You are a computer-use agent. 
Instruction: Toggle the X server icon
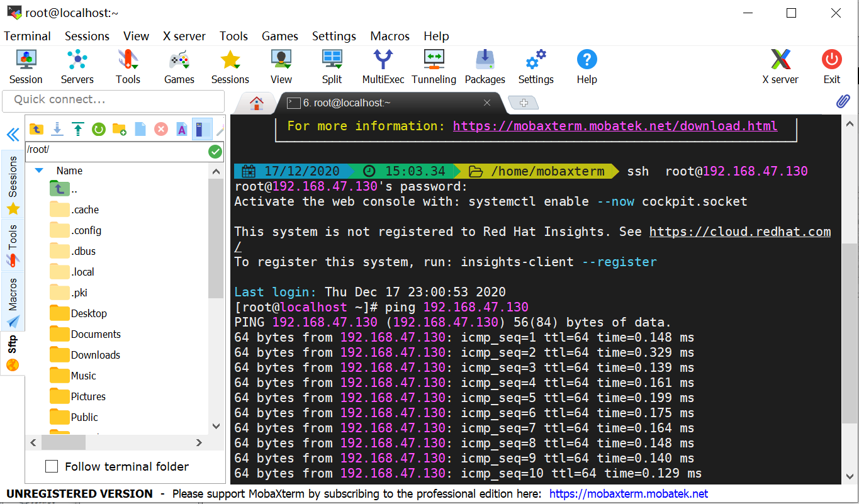coord(780,67)
